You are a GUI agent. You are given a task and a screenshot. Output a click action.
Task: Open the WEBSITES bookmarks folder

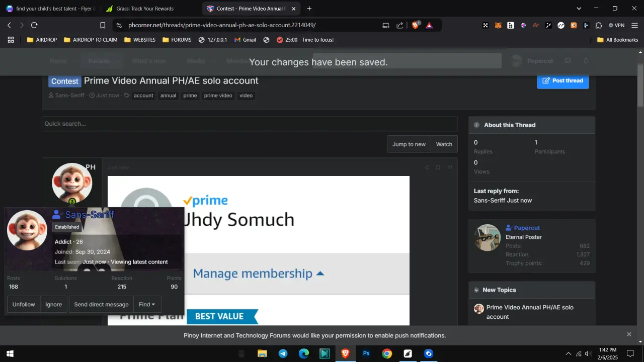point(140,40)
